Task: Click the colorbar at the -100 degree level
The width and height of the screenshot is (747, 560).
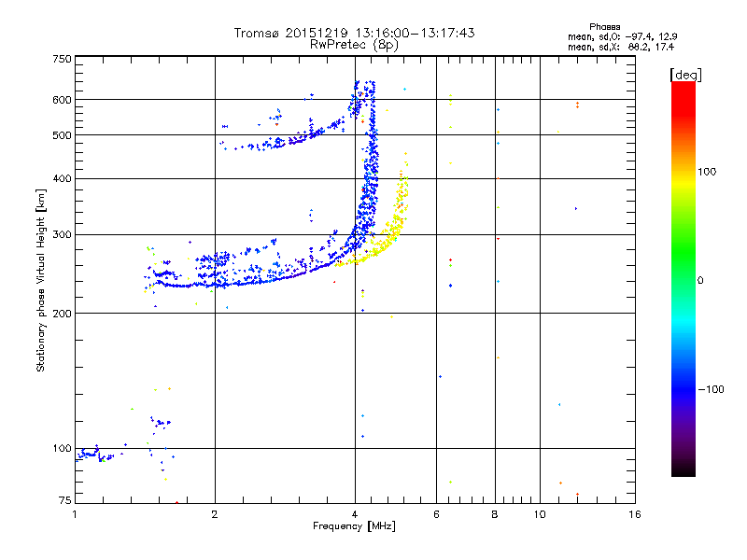Action: pos(684,389)
